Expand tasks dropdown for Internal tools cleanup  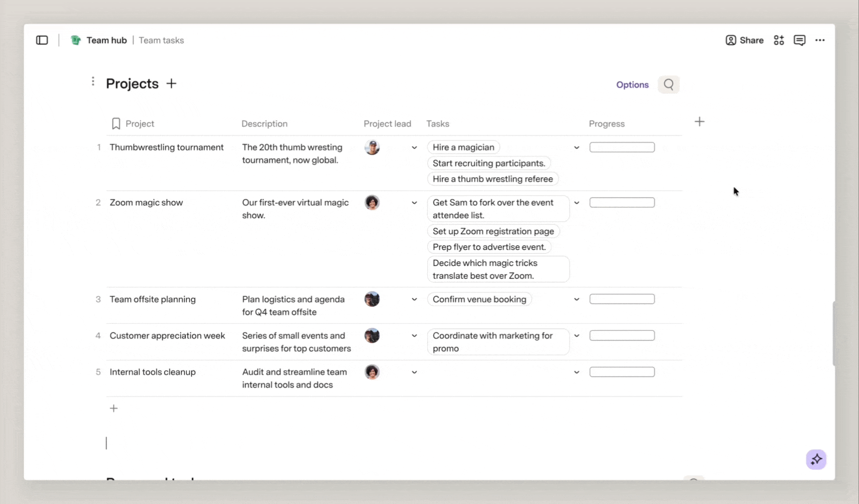coord(577,372)
